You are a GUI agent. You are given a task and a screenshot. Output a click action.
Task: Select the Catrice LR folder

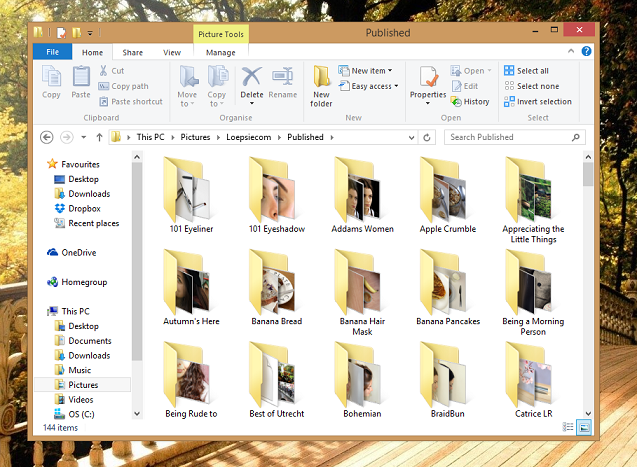533,380
